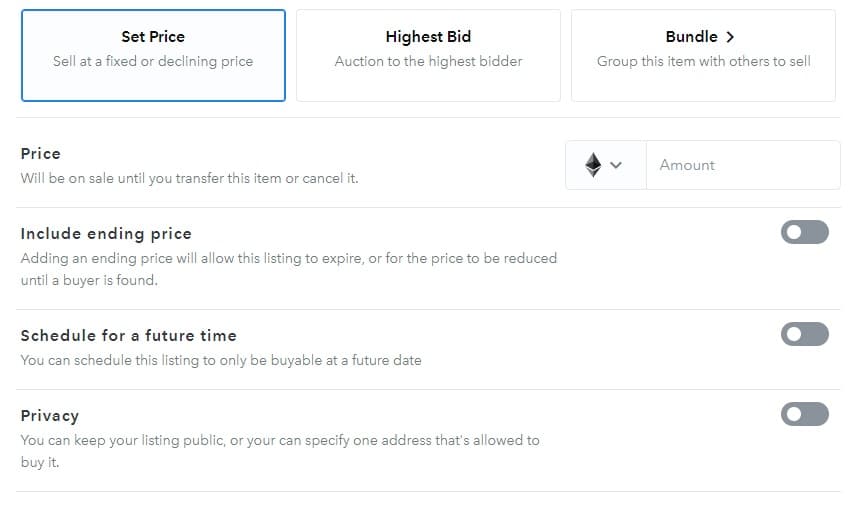The width and height of the screenshot is (858, 512).
Task: Click "Sell at a fixed or declining price" text
Action: click(153, 61)
